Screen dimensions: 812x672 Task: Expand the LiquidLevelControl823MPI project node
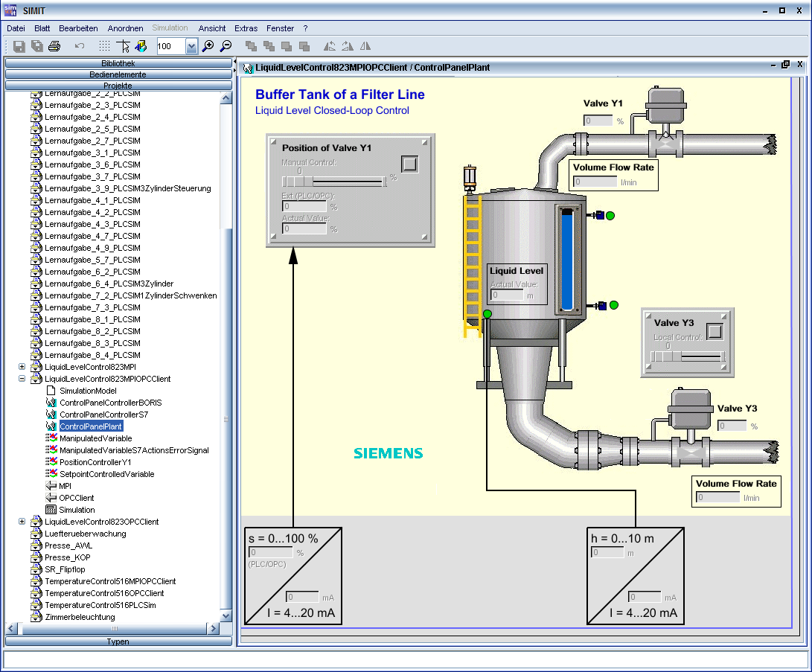(x=22, y=367)
